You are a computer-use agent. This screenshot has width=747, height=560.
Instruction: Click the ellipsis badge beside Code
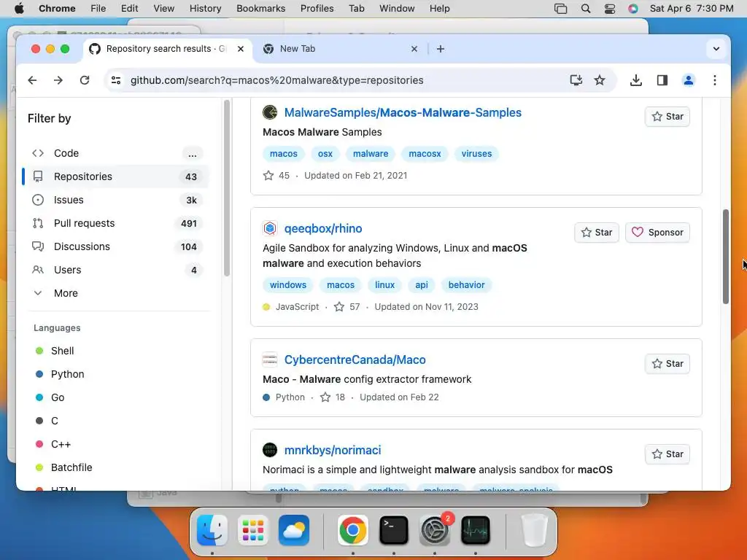[x=192, y=153]
